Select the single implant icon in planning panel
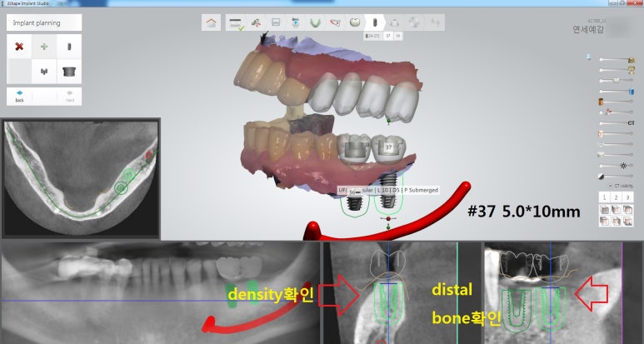The image size is (644, 344). coord(69,47)
